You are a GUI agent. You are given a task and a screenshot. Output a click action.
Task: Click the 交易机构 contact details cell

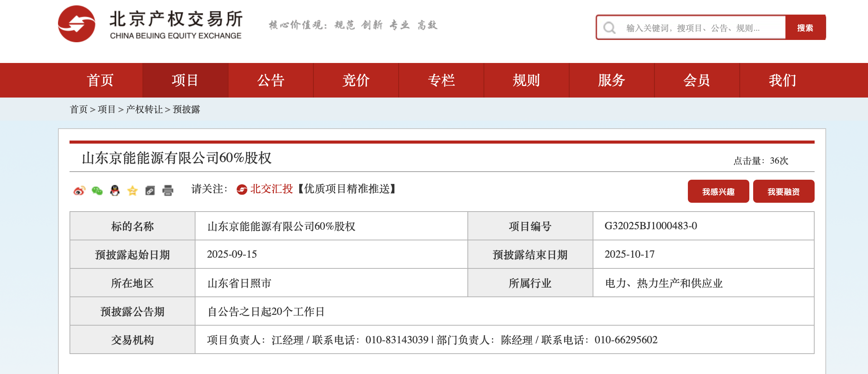(x=504, y=340)
